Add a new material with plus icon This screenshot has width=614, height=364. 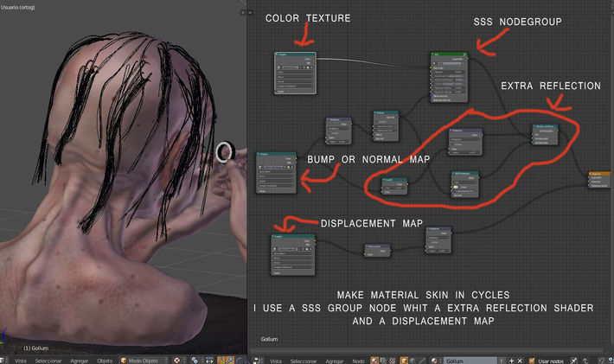tap(511, 361)
